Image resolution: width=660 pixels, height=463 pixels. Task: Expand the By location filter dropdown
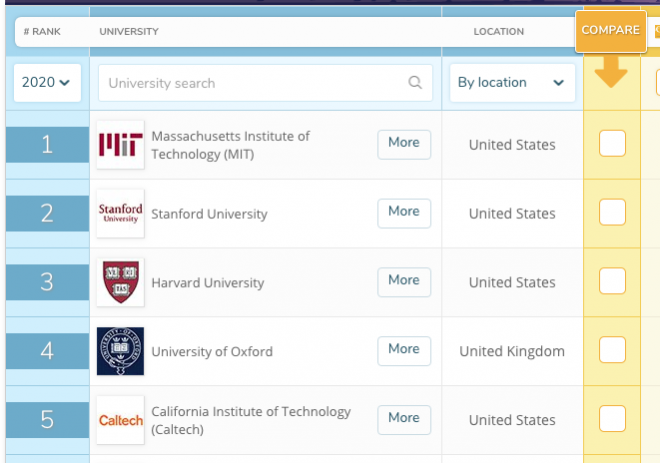(x=512, y=82)
